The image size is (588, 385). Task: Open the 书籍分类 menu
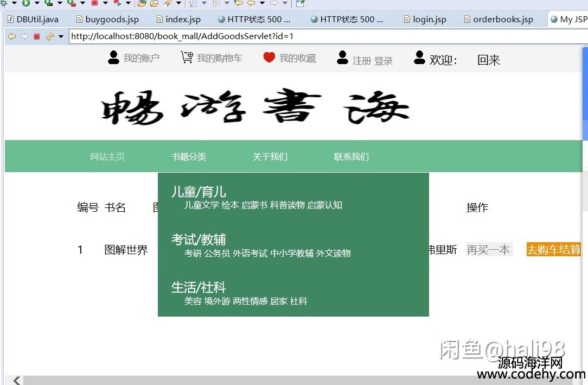[x=189, y=156]
